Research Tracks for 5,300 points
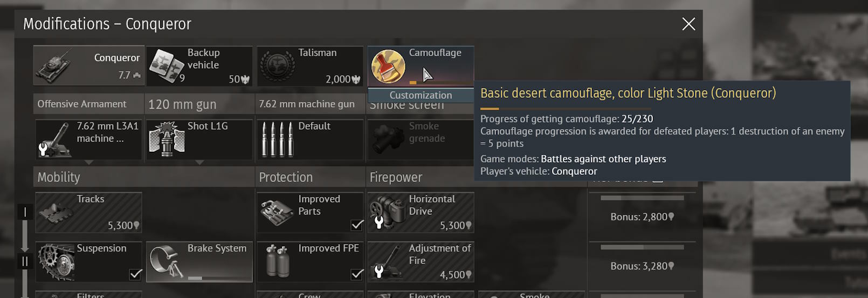Image resolution: width=868 pixels, height=298 pixels. 89,213
